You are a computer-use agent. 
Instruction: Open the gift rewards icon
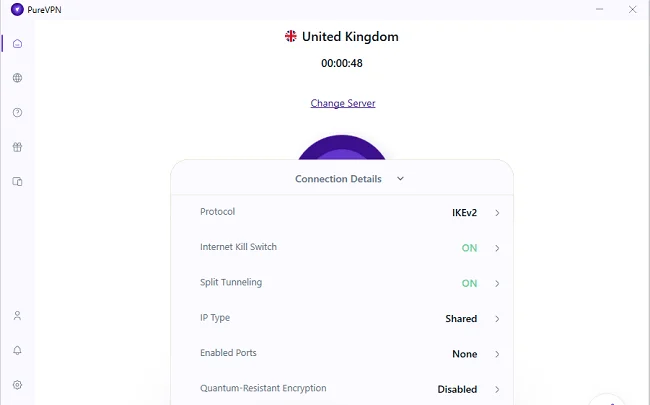17,147
